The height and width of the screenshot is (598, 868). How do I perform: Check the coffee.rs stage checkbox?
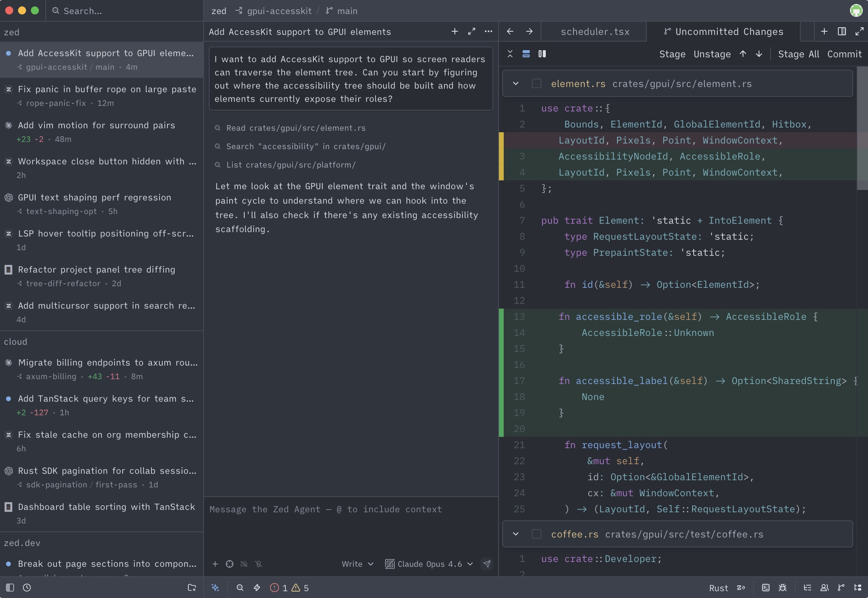point(537,534)
